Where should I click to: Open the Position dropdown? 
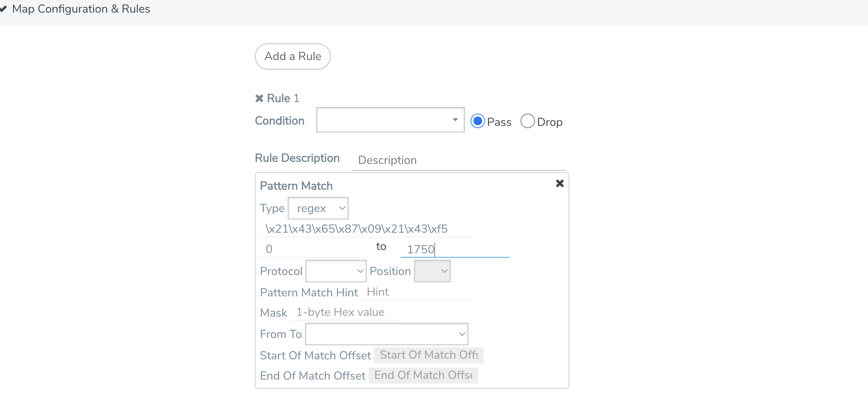point(432,271)
